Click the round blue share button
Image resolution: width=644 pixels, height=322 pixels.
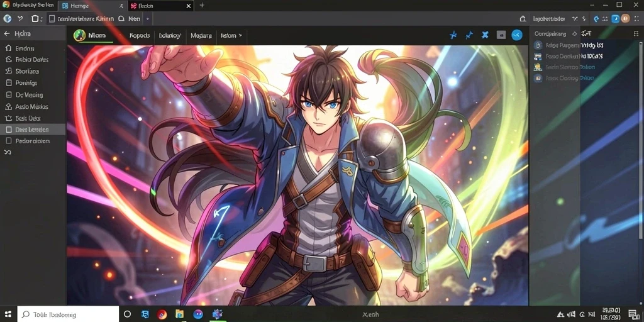click(x=517, y=35)
